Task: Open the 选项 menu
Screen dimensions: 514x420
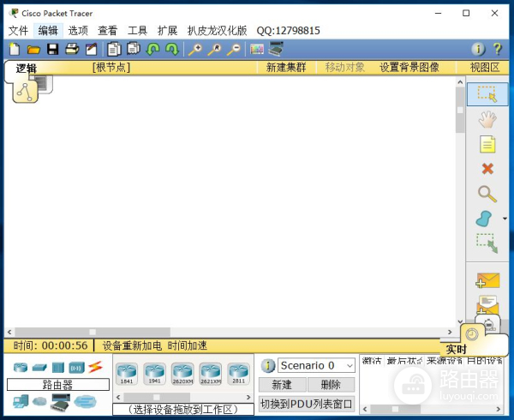Action: [x=78, y=31]
